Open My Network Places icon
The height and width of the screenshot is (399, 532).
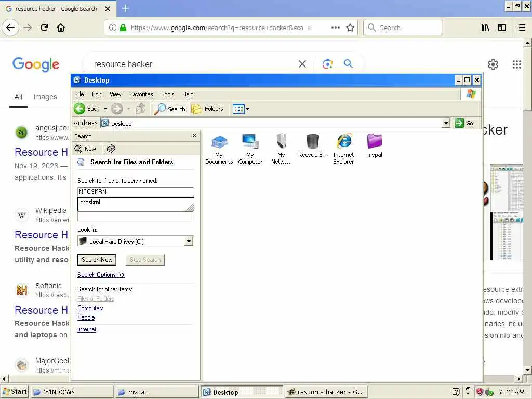point(281,149)
